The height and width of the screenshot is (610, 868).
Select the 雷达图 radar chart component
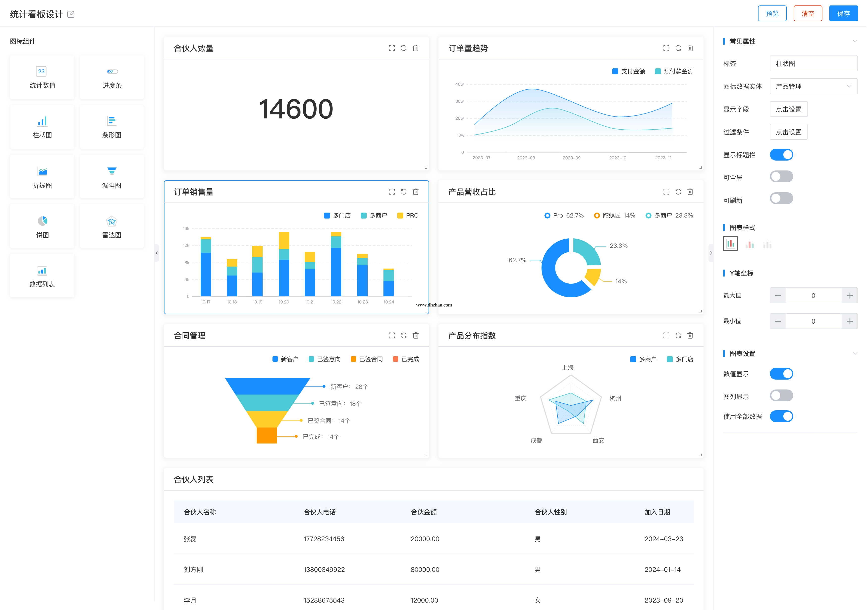[111, 226]
